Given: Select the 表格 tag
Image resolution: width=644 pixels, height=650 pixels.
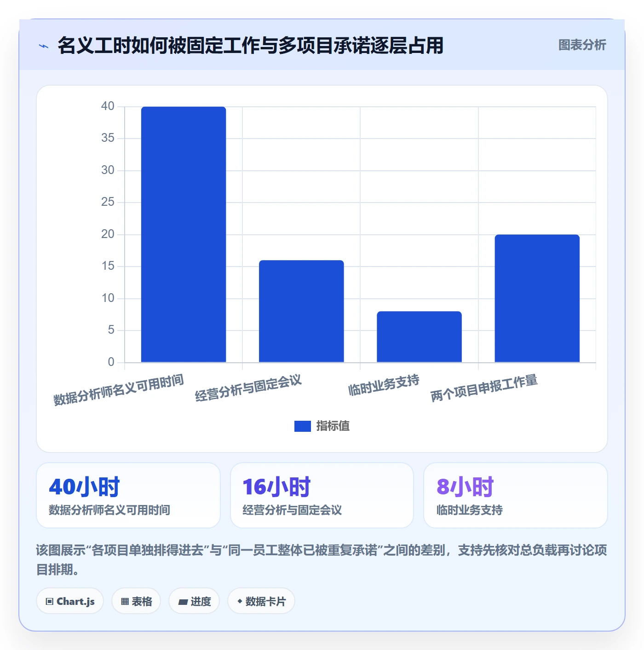Looking at the screenshot, I should [x=136, y=601].
